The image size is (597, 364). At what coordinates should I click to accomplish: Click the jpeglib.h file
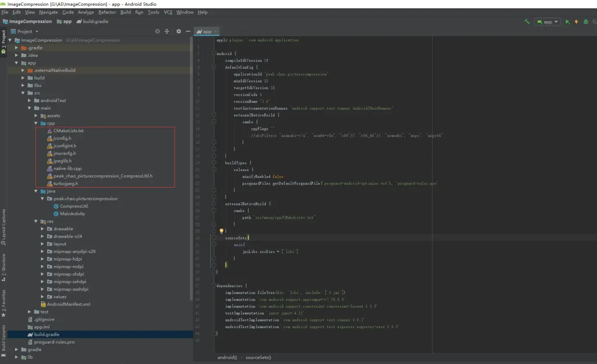(59, 161)
